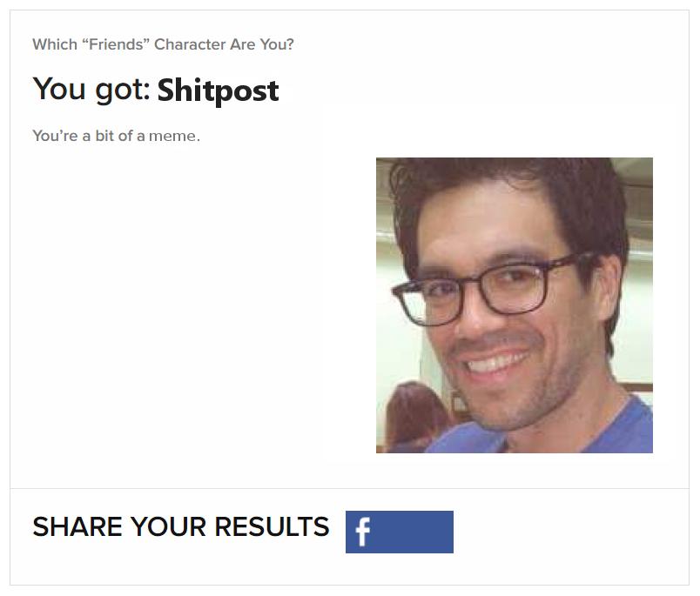Click the Facebook "f" logo icon
Viewport: 700px width, 596px height.
click(363, 532)
